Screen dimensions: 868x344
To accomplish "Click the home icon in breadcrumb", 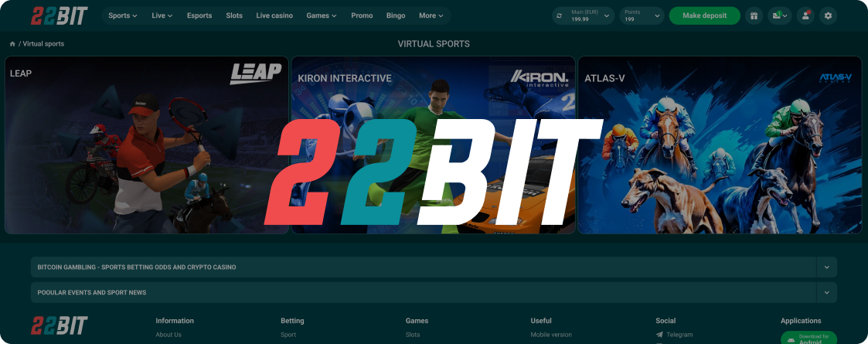I will pos(12,44).
